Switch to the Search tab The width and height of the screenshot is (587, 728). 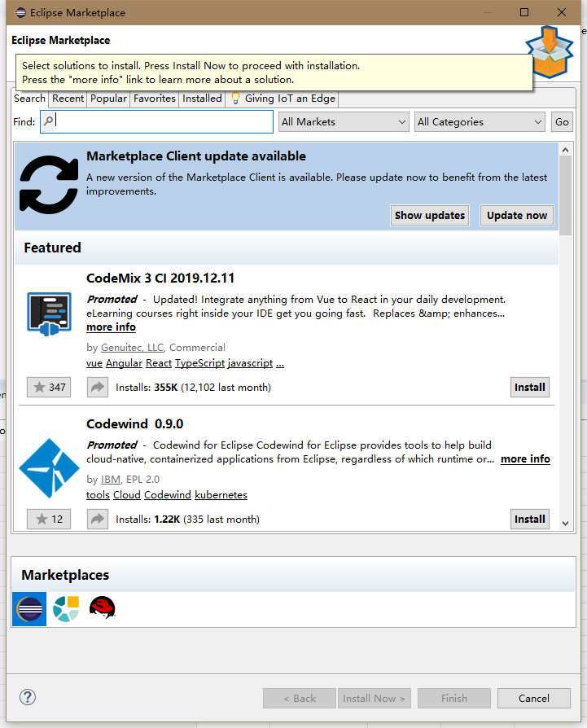pyautogui.click(x=29, y=99)
